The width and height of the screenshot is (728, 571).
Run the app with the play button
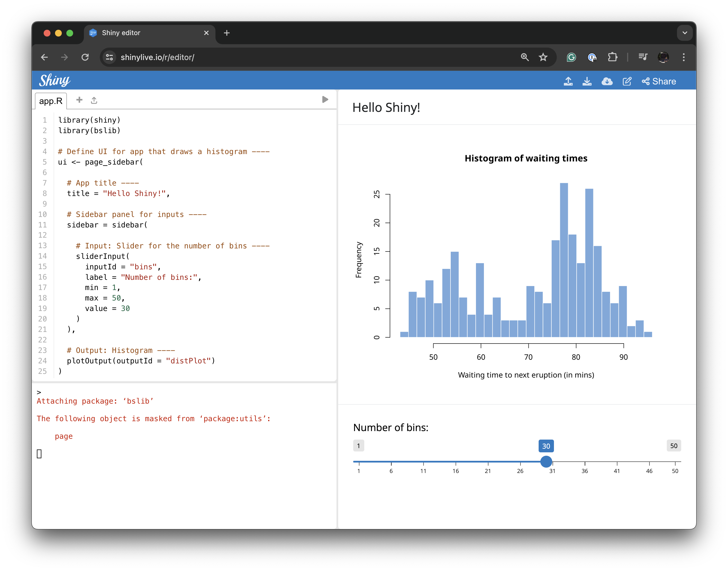[x=325, y=100]
